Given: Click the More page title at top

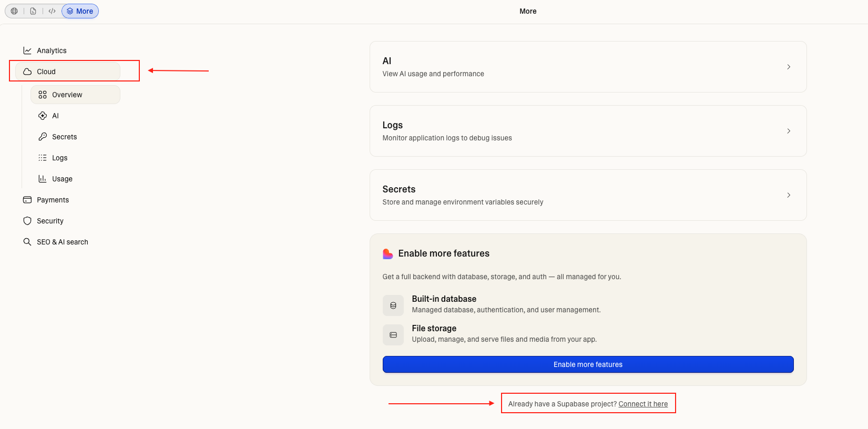Looking at the screenshot, I should pyautogui.click(x=528, y=11).
